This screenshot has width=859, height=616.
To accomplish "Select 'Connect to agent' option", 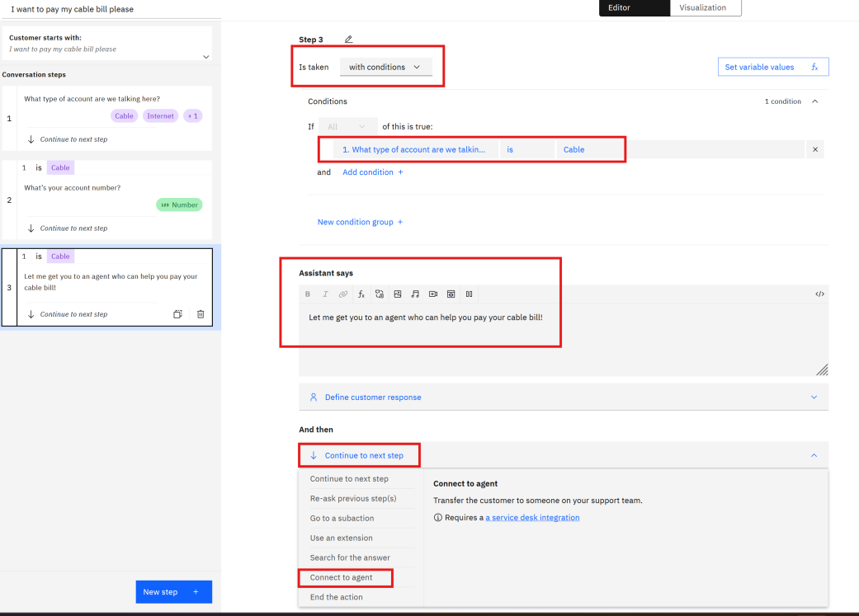I will pyautogui.click(x=361, y=577).
